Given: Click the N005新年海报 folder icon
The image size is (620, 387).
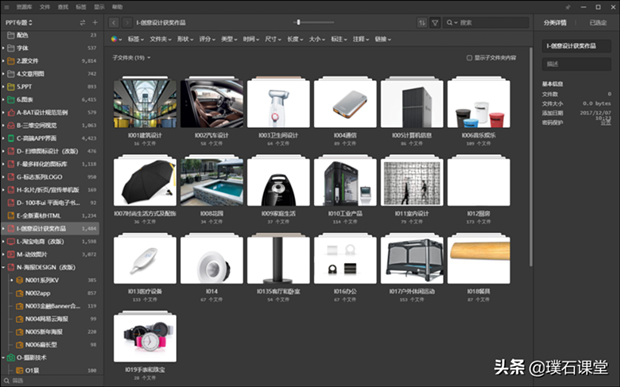Looking at the screenshot, I should point(19,332).
